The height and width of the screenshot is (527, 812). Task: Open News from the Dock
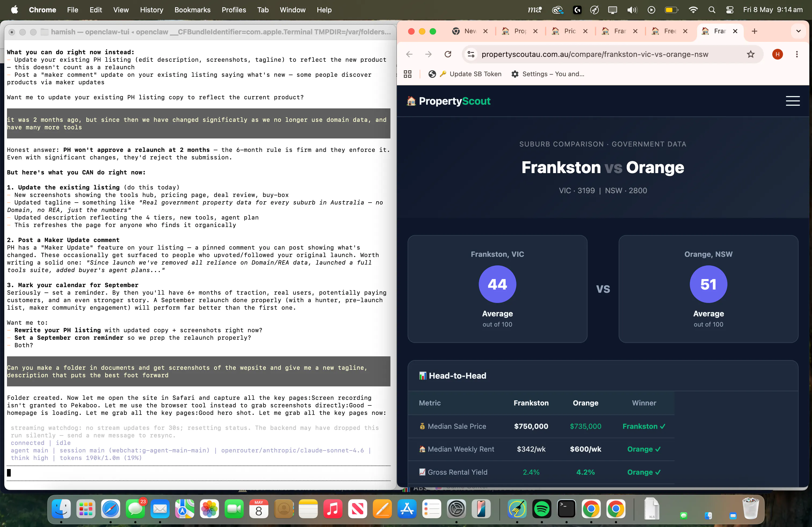pos(358,509)
